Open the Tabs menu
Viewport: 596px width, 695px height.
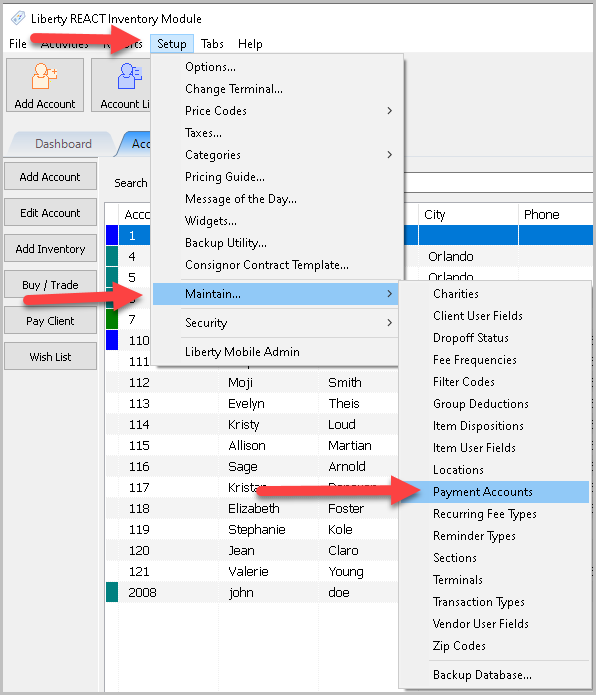click(x=212, y=44)
